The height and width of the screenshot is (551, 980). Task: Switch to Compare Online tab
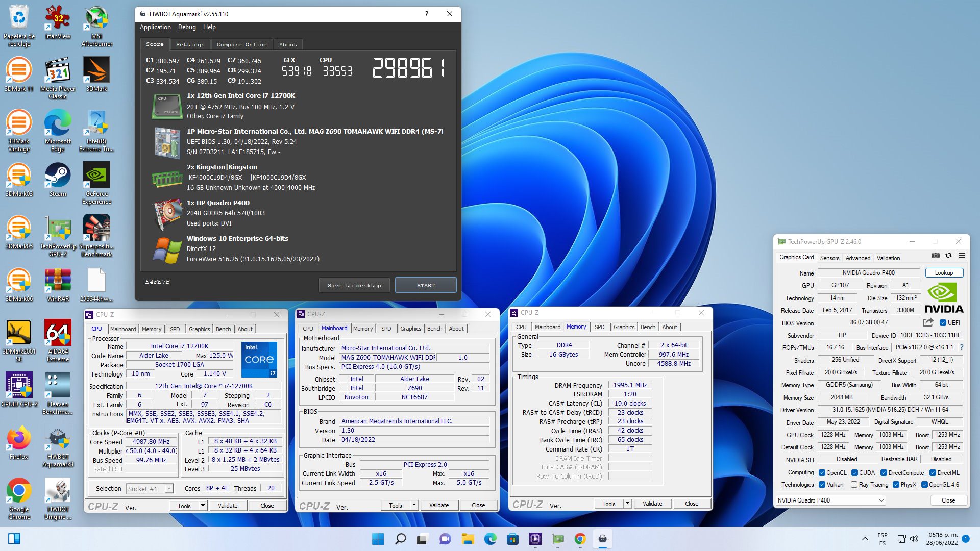point(241,45)
